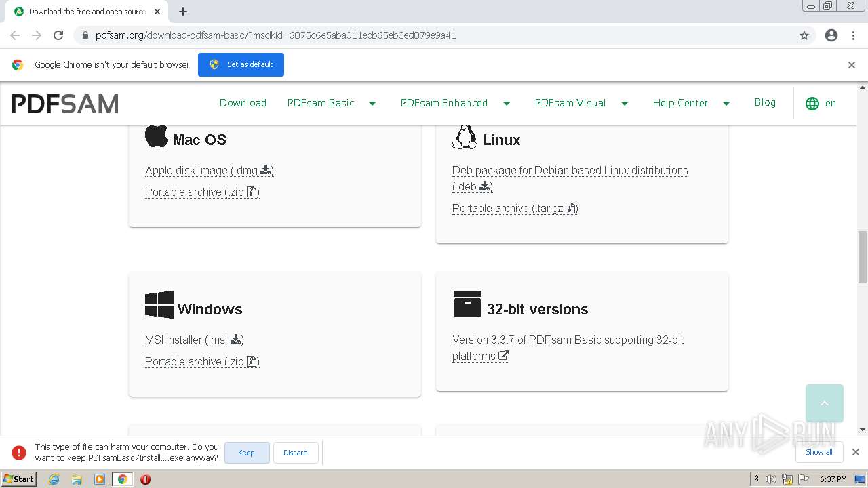This screenshot has width=868, height=488.
Task: Close the downloads bar
Action: 856,452
